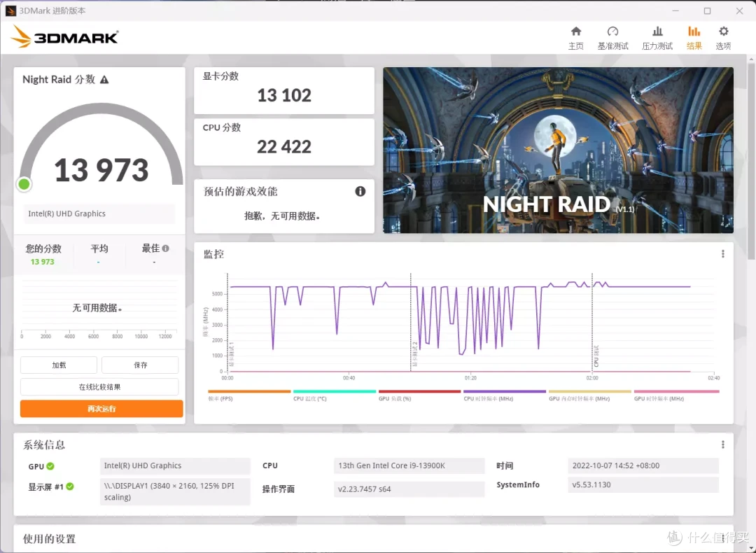Select the 结果 results tab

click(x=694, y=38)
